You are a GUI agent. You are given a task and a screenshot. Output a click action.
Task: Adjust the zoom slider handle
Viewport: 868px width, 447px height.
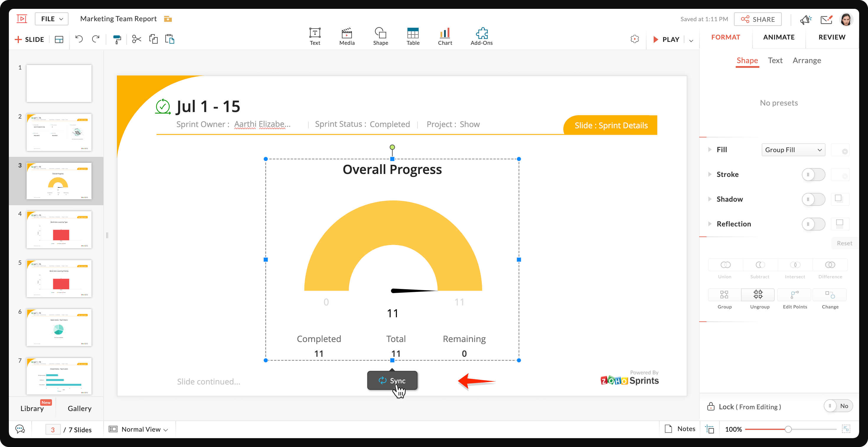[788, 429]
